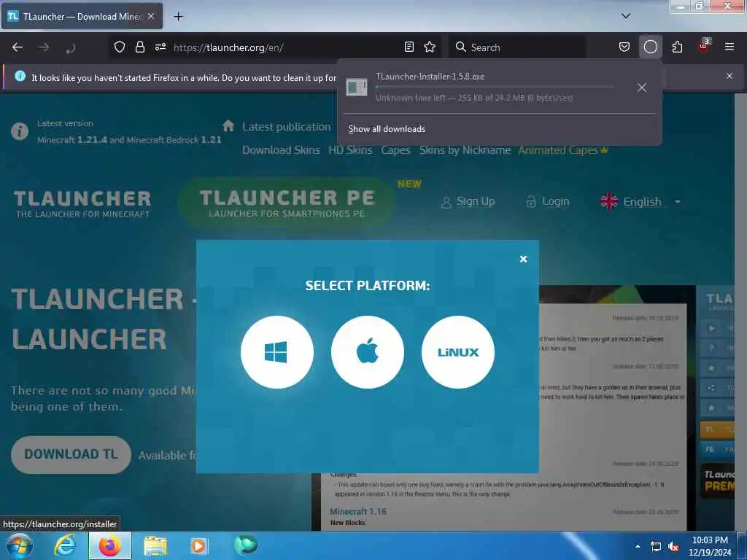Image resolution: width=747 pixels, height=560 pixels.
Task: Open the tracking protection shield icon
Action: click(x=120, y=47)
